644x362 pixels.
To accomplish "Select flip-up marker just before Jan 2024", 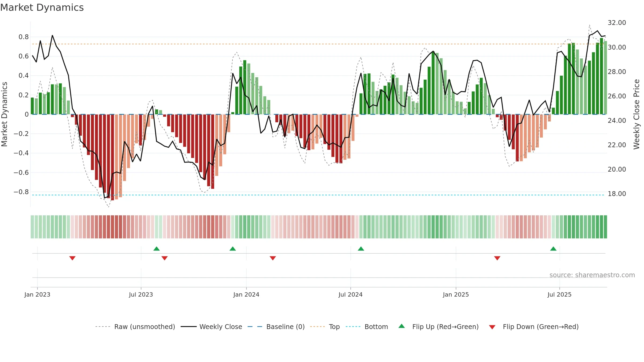I will 233,249.
